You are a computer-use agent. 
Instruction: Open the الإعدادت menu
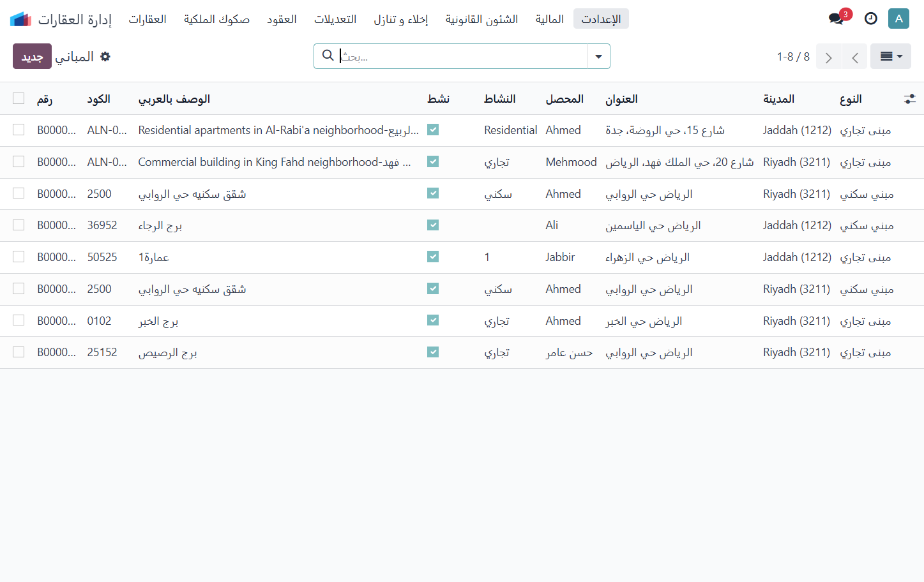601,19
